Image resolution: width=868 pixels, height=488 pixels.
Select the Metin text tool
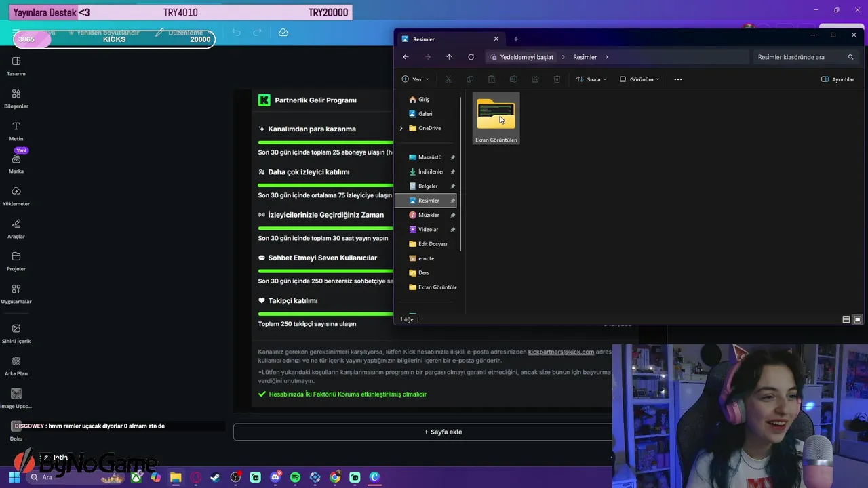click(x=16, y=131)
